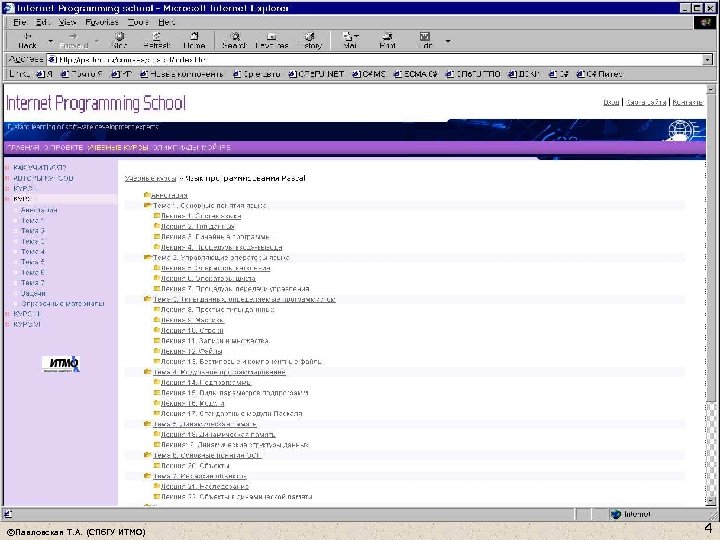The width and height of the screenshot is (720, 540).
Task: Click the page icon in the address bar
Action: [52, 59]
